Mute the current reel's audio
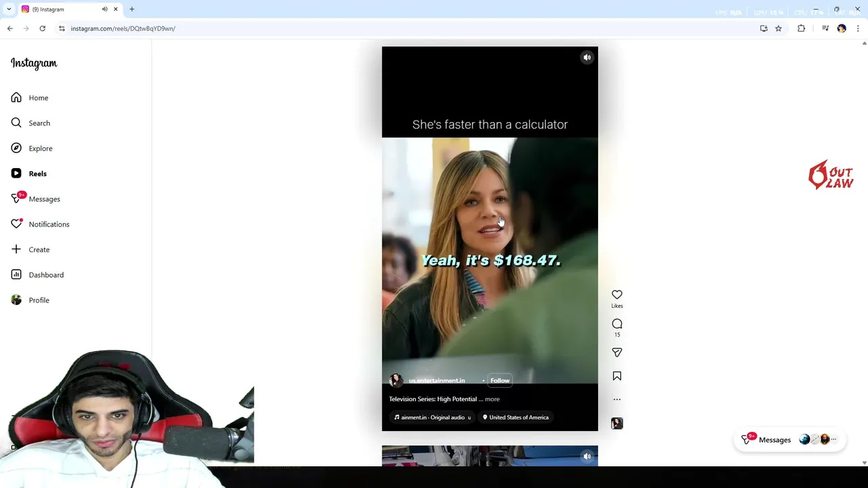This screenshot has width=868, height=488. [x=587, y=58]
